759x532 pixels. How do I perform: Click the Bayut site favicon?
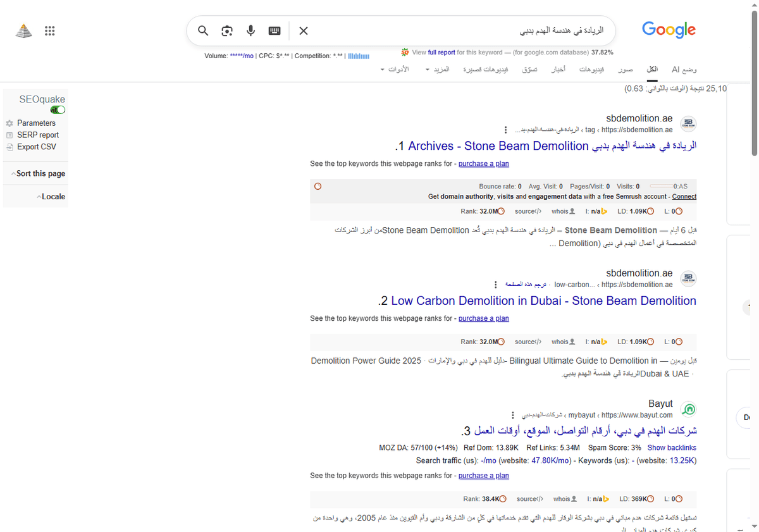pos(688,409)
